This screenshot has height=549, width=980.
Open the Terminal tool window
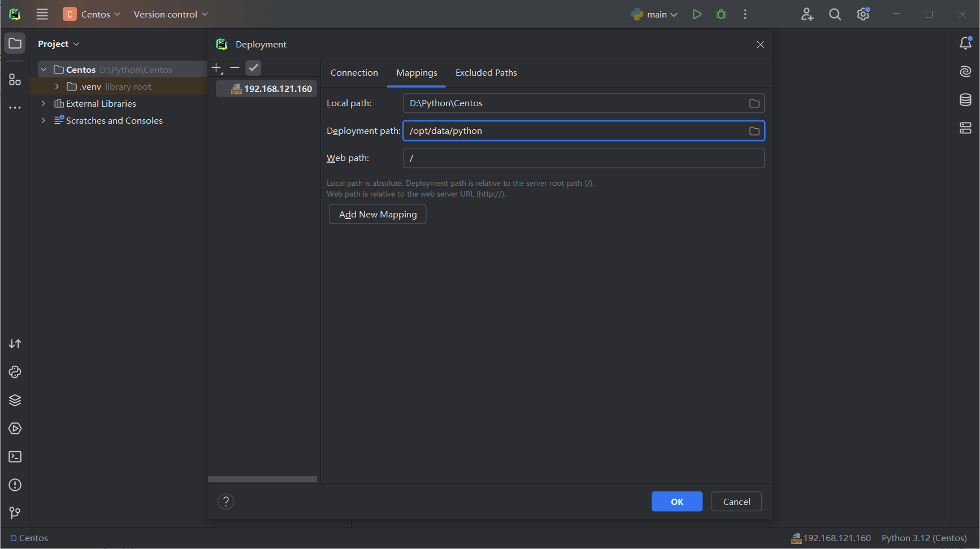pyautogui.click(x=15, y=457)
